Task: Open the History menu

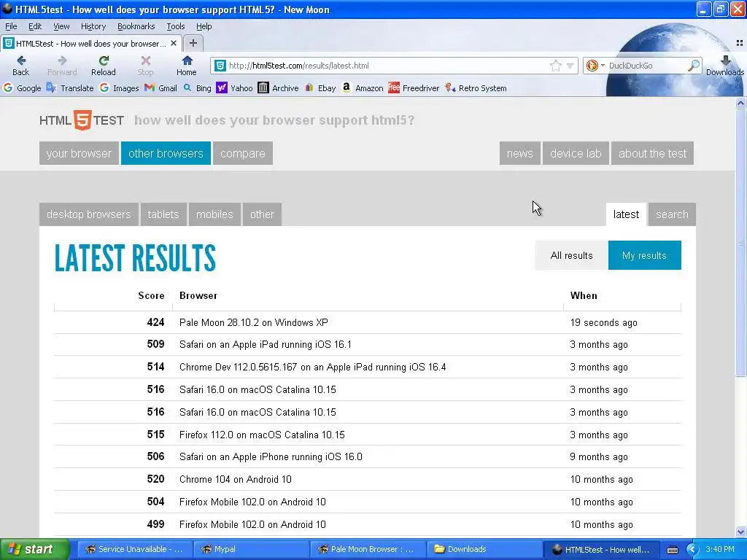Action: [93, 26]
